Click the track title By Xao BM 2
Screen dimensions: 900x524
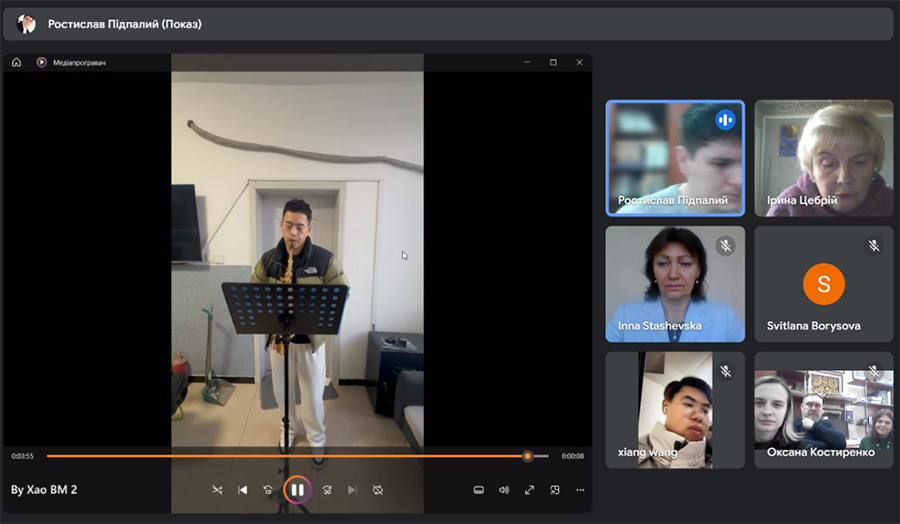pos(44,490)
